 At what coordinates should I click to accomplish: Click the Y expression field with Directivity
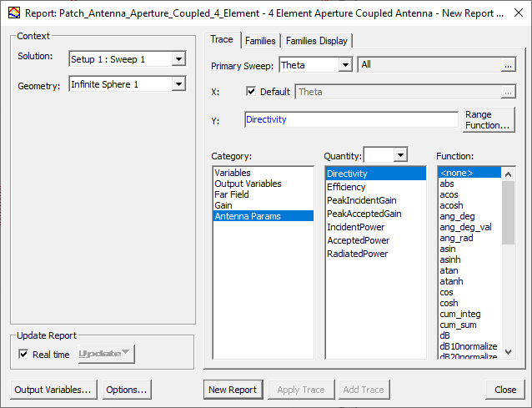click(351, 119)
